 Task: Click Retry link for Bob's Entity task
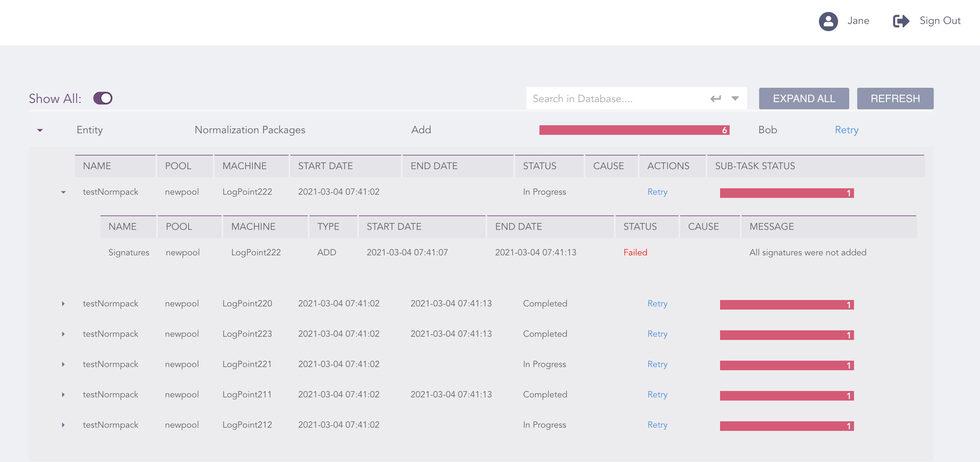pyautogui.click(x=846, y=130)
